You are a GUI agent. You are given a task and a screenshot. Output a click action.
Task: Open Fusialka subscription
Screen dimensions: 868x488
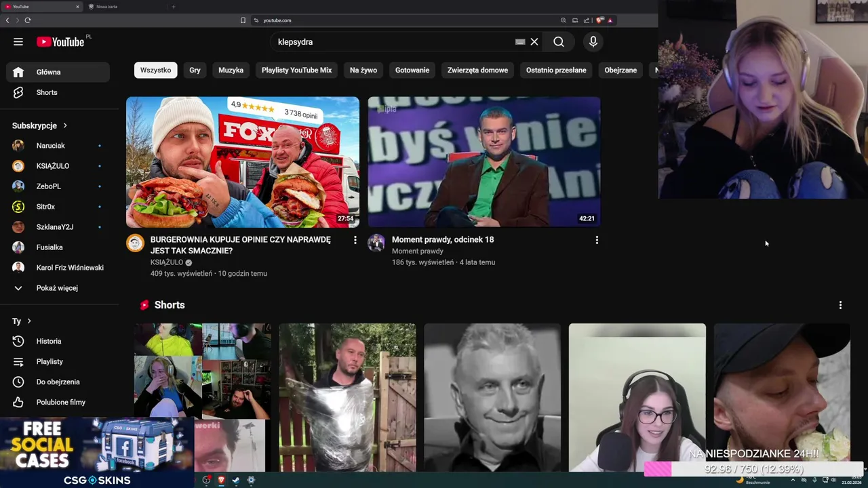click(58, 247)
